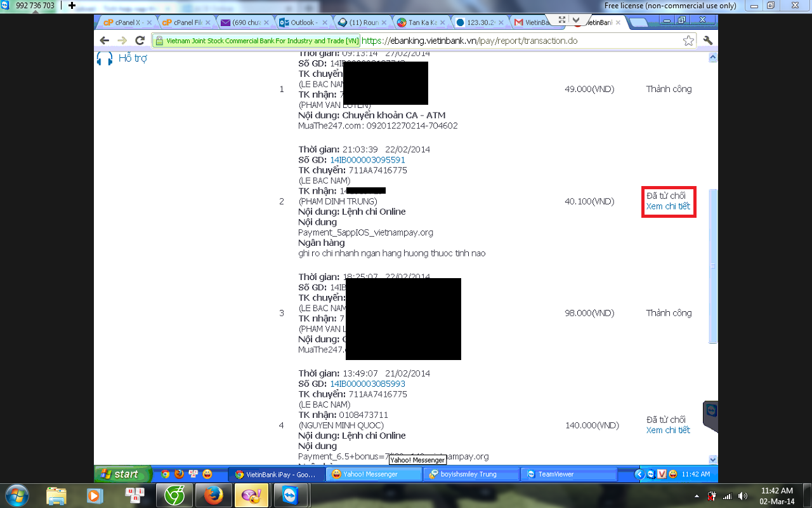Open Windows Media Player from taskbar
The height and width of the screenshot is (508, 812).
95,495
